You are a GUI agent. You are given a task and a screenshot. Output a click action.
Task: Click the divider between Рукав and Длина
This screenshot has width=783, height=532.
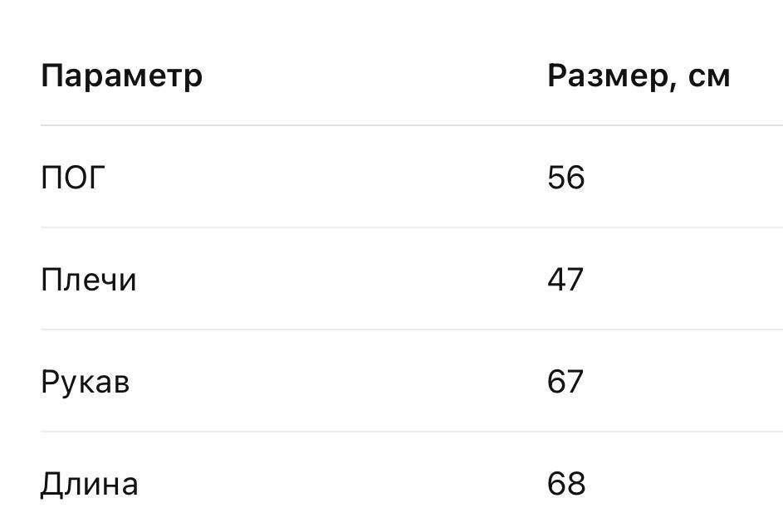tap(412, 432)
